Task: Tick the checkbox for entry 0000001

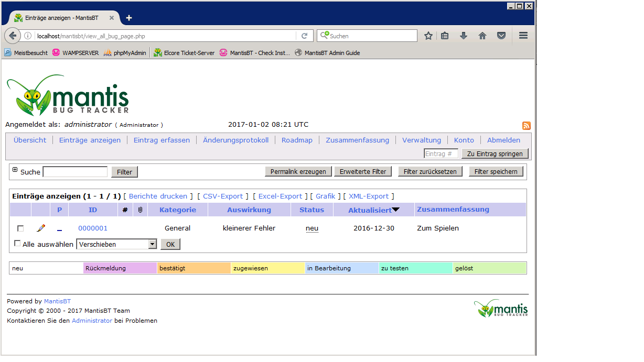Action: pyautogui.click(x=20, y=228)
